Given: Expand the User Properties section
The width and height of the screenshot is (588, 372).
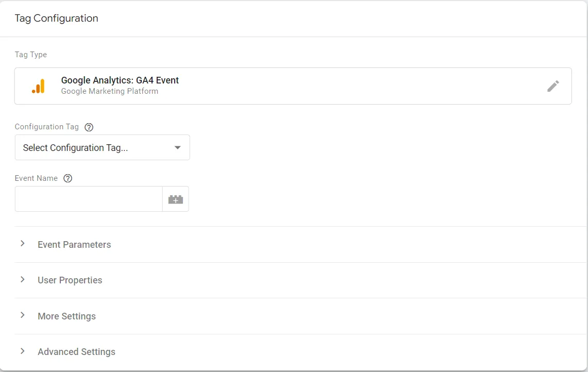Looking at the screenshot, I should [x=70, y=280].
